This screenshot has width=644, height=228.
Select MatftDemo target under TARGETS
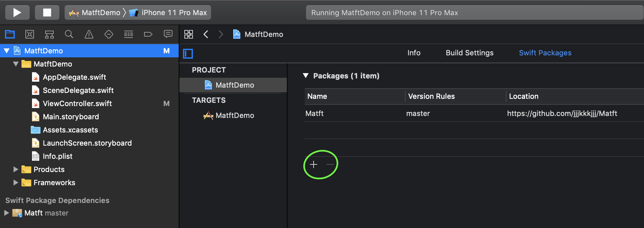(x=233, y=115)
